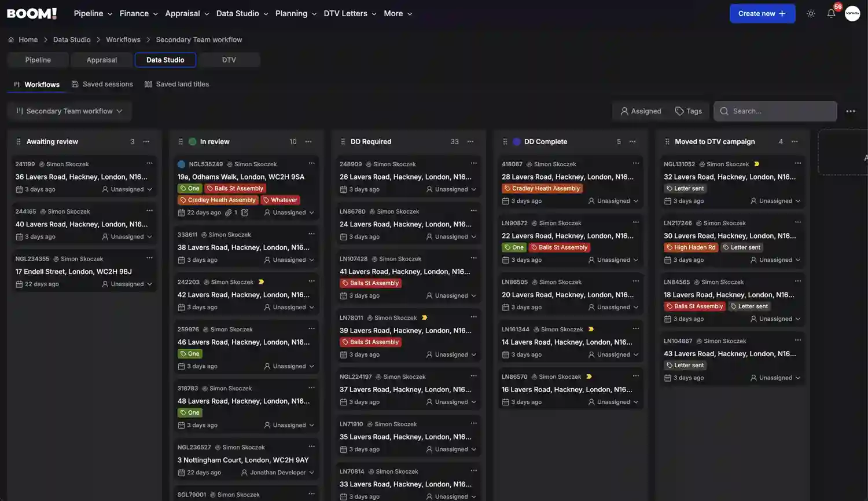Open the DD Required column menu
Viewport: 868px width, 501px height.
[470, 141]
